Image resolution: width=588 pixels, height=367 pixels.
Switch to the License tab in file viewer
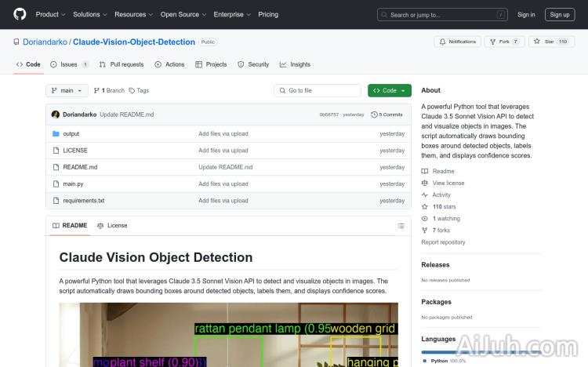112,226
